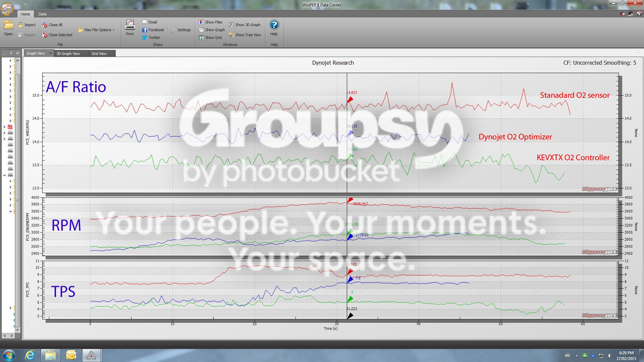Click the Close All icon
The image size is (644, 362).
tap(45, 25)
